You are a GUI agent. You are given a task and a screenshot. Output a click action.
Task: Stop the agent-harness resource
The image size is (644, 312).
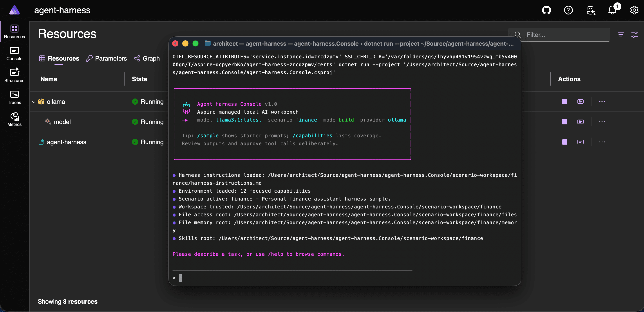click(x=564, y=142)
